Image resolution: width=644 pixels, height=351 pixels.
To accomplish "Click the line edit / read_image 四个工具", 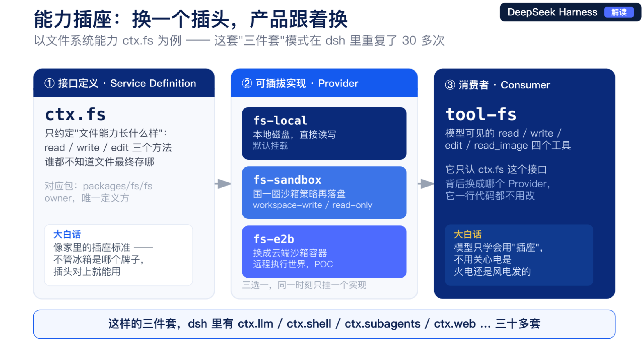I will point(508,145).
